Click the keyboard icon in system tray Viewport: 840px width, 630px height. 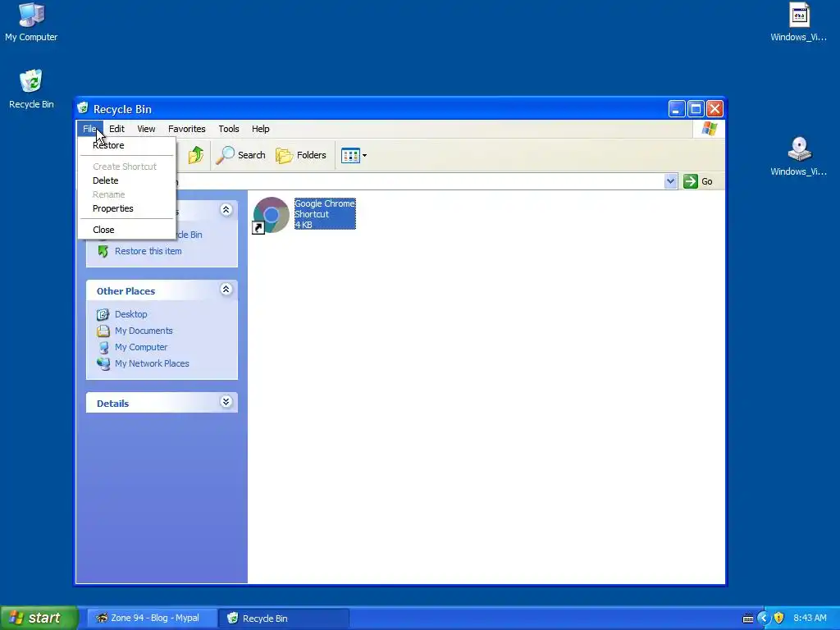747,619
